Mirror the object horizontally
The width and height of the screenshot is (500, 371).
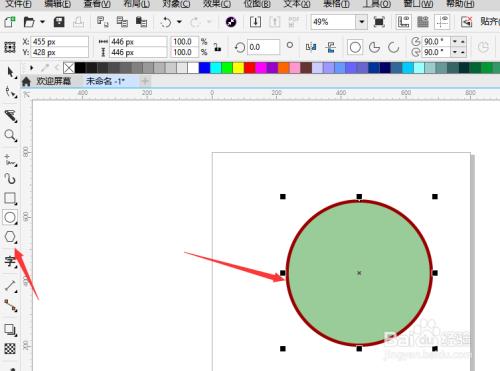pos(311,47)
